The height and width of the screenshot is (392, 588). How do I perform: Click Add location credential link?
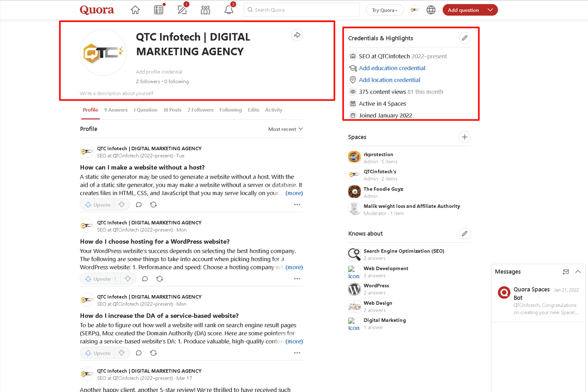point(390,80)
